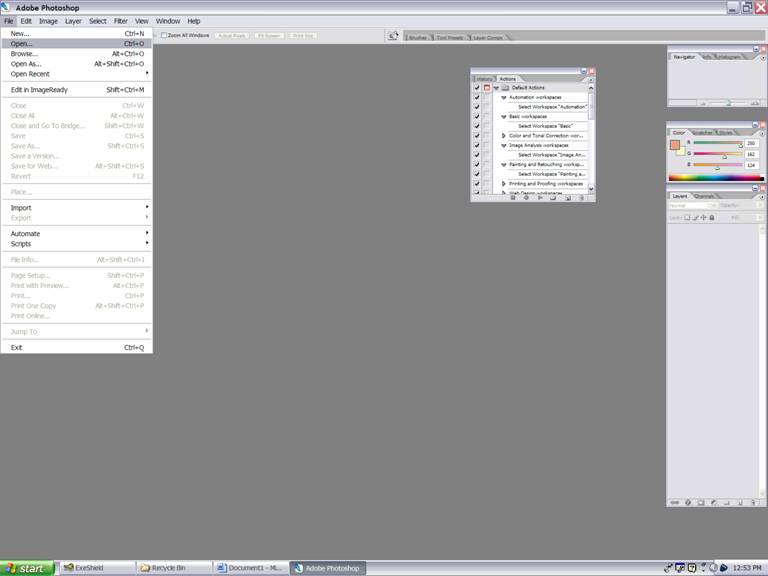The image size is (768, 576).
Task: Open the Automate submenu
Action: (x=76, y=234)
